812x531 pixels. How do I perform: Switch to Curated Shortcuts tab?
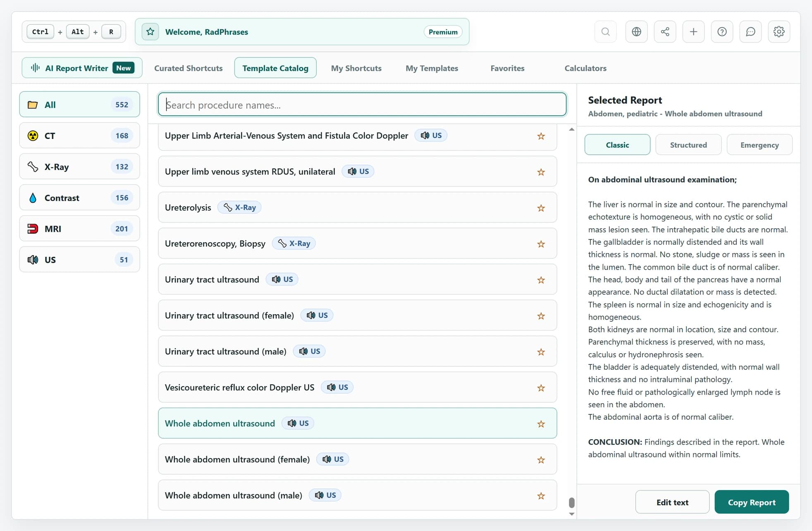click(x=189, y=68)
